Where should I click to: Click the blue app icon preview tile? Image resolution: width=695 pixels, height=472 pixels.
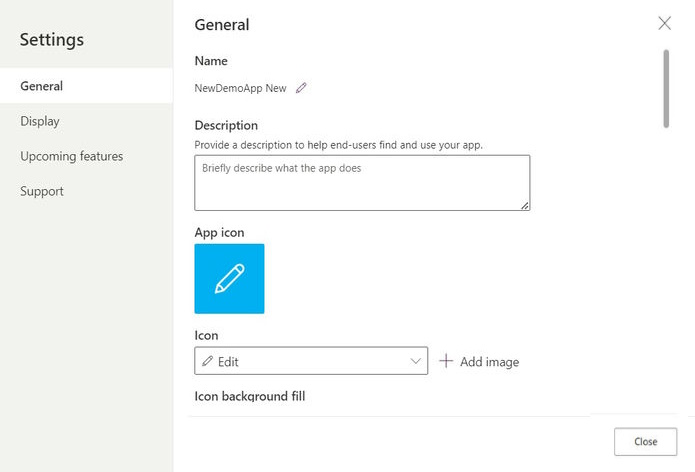pyautogui.click(x=229, y=279)
